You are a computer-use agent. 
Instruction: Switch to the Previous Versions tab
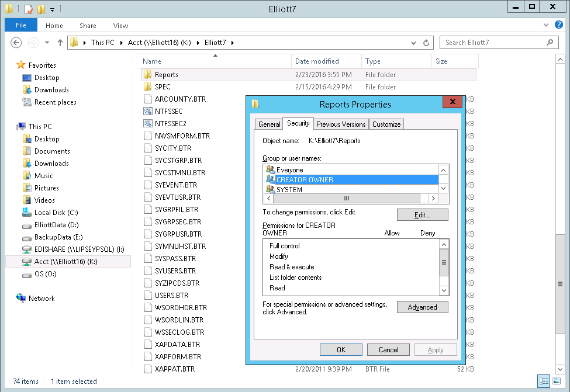coord(341,124)
